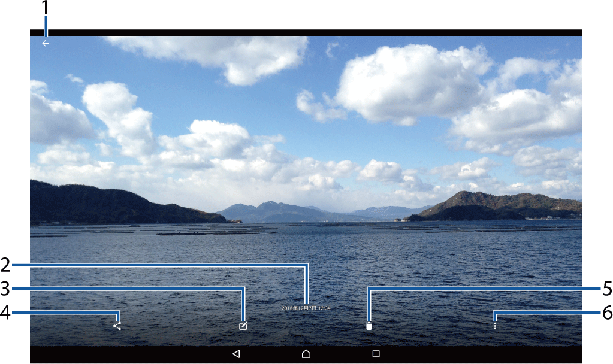Tap the date text 2016年12月7日 12:34

[x=306, y=308]
